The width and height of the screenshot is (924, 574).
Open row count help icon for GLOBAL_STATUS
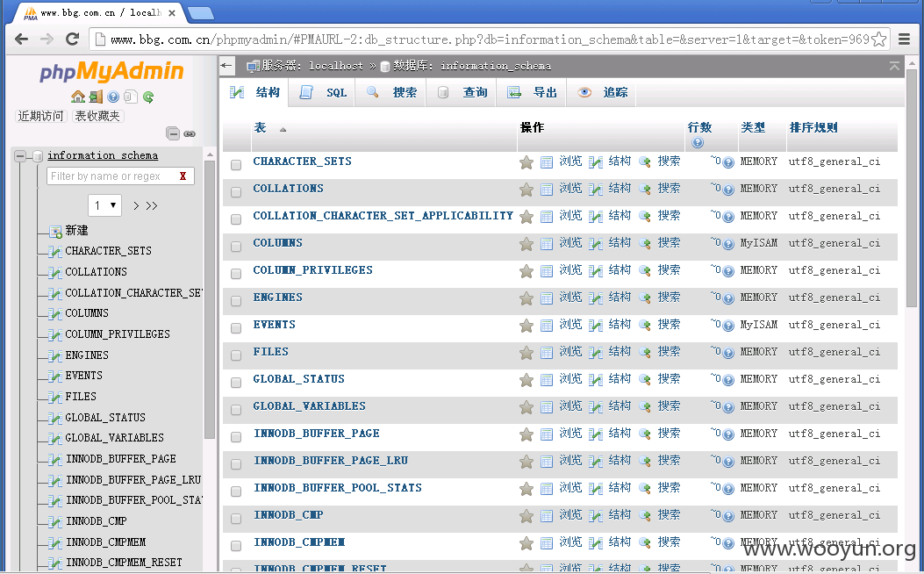coord(728,380)
